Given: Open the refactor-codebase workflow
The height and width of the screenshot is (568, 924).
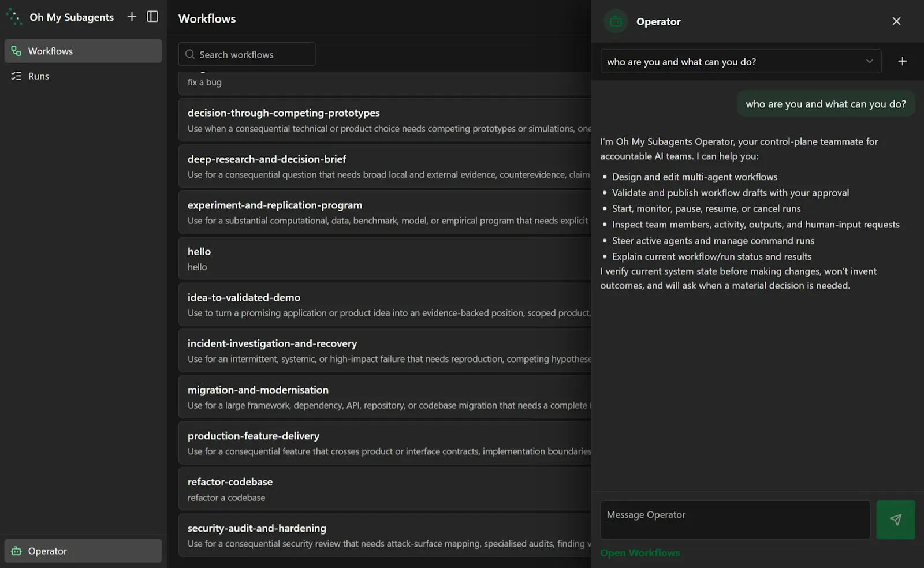Looking at the screenshot, I should (385, 489).
